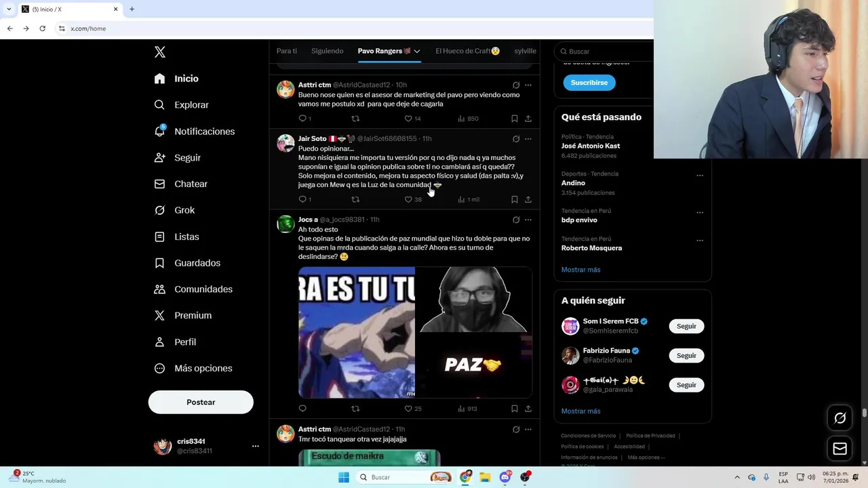The width and height of the screenshot is (868, 488).
Task: Click Windows Start button
Action: 344,477
